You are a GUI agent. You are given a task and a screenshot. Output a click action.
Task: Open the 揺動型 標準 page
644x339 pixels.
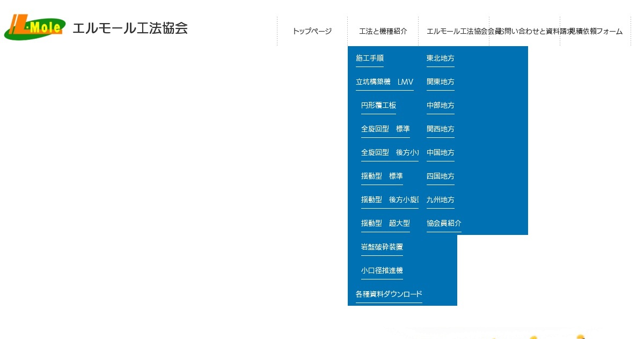(x=382, y=176)
